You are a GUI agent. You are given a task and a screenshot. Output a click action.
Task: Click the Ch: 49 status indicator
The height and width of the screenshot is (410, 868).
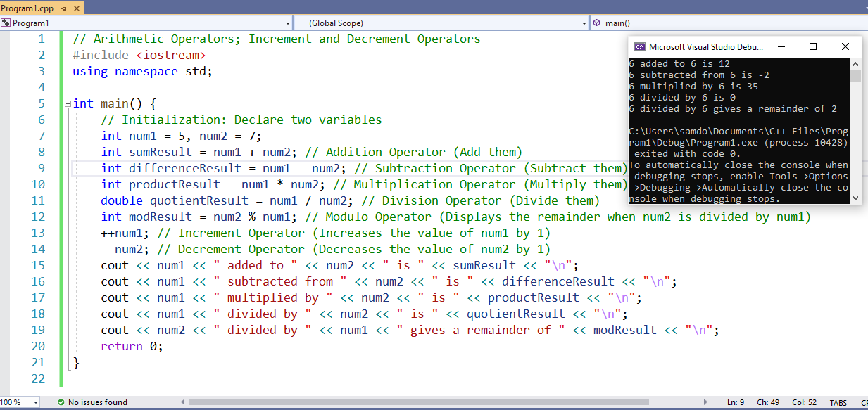(x=769, y=403)
